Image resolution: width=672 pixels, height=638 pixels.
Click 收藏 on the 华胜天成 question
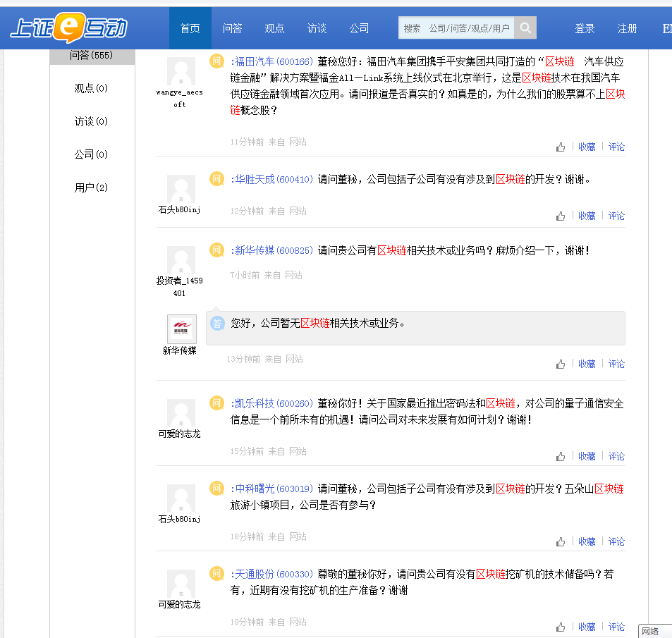tap(587, 216)
